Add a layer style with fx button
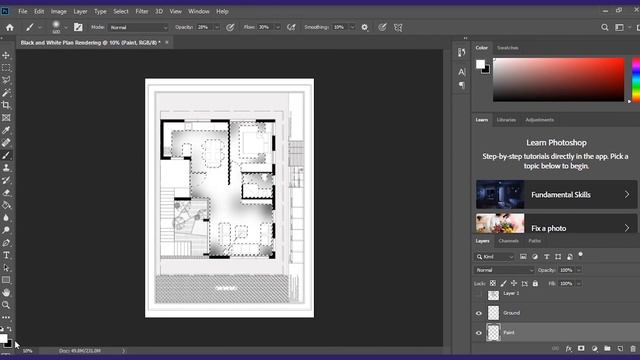This screenshot has height=360, width=640. [568, 349]
